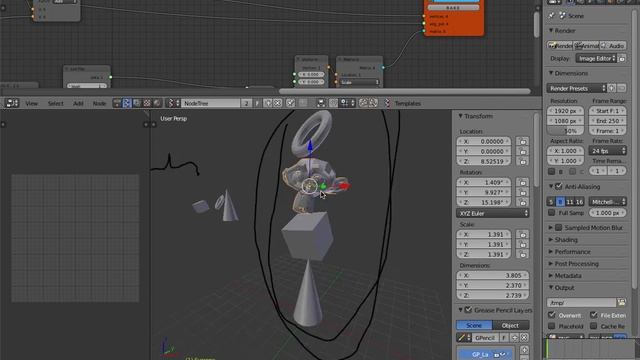
Task: Toggle the Anti-Aliasing checkbox
Action: tap(558, 187)
